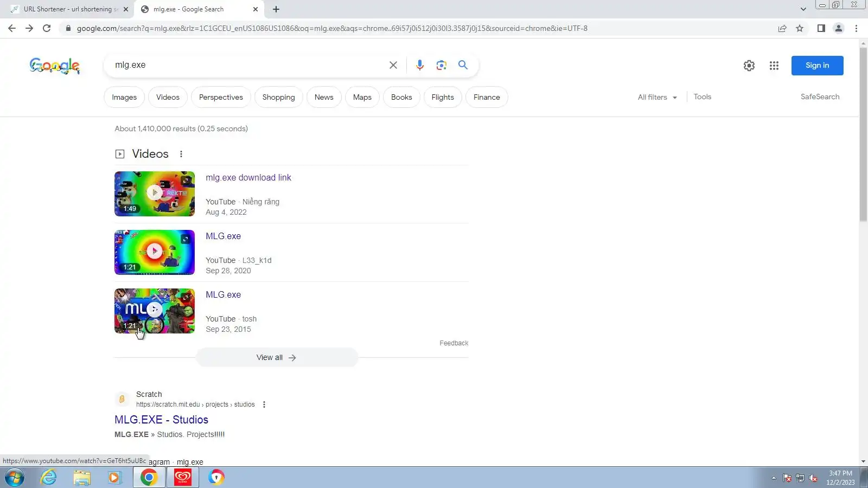Click the magnifier search button
Screen dimensions: 868x488
click(x=463, y=65)
